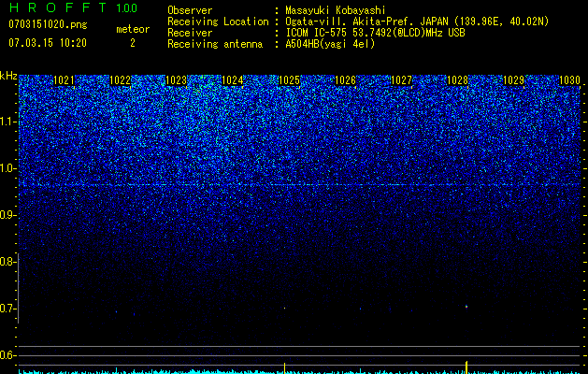This screenshot has height=374, width=588.
Task: Click the 0.6 kHz axis label
Action: (7, 355)
